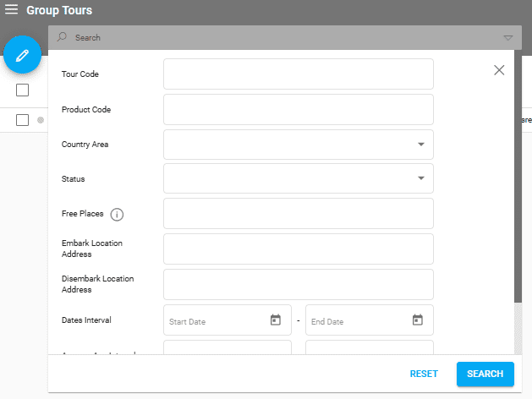Click the Free Places text field
The width and height of the screenshot is (532, 399).
pos(298,214)
